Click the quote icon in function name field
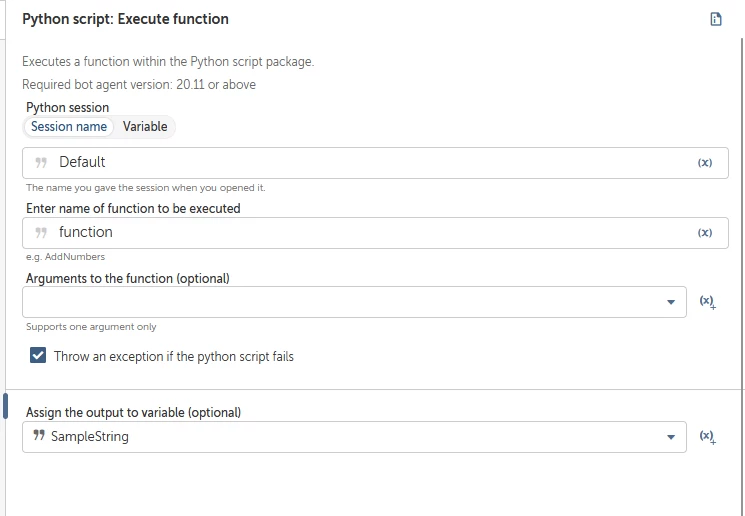Screen dimensions: 745x516 click(41, 233)
